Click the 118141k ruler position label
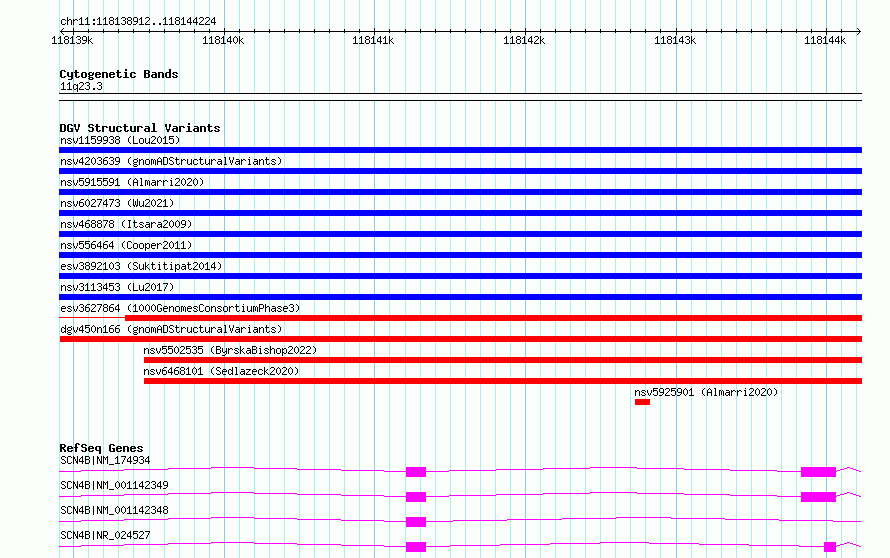Screen dimensions: 890x558 [373, 40]
